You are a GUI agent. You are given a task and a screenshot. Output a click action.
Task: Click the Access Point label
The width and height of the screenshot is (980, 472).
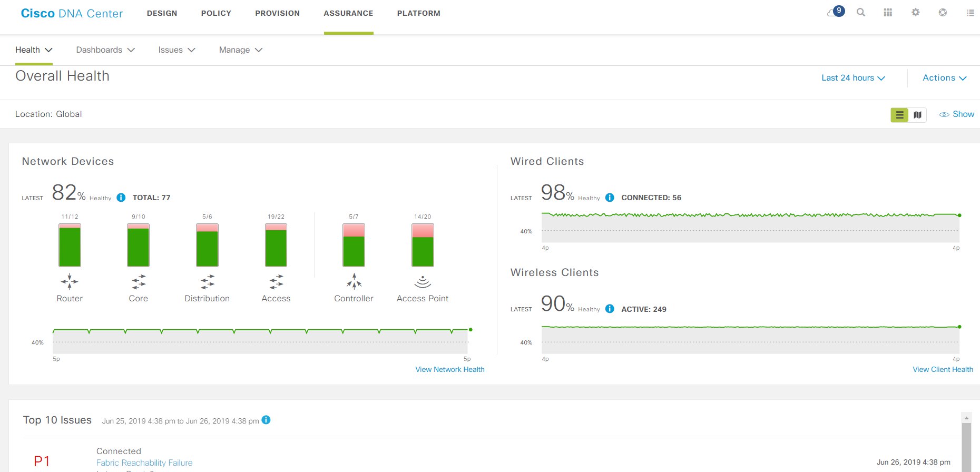pos(423,298)
